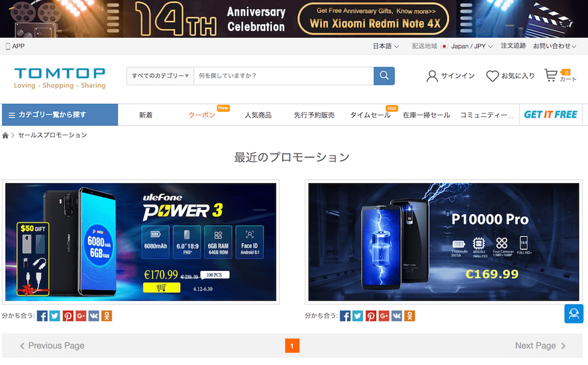588x365 pixels.
Task: Open the shopping cart icon
Action: 551,75
